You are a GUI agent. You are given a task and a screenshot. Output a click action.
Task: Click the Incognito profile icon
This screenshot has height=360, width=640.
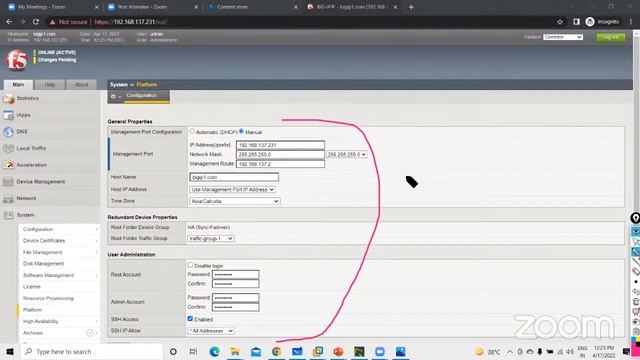click(x=590, y=22)
